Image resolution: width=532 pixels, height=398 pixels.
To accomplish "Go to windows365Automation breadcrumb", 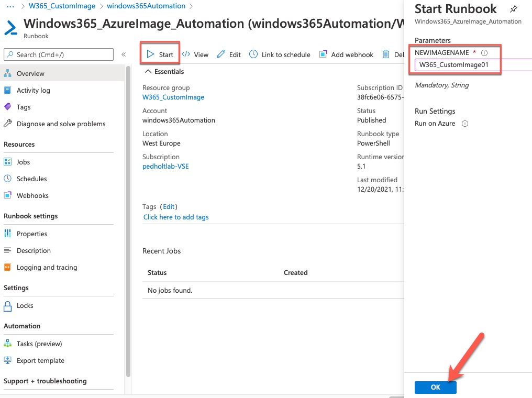I will pyautogui.click(x=146, y=6).
